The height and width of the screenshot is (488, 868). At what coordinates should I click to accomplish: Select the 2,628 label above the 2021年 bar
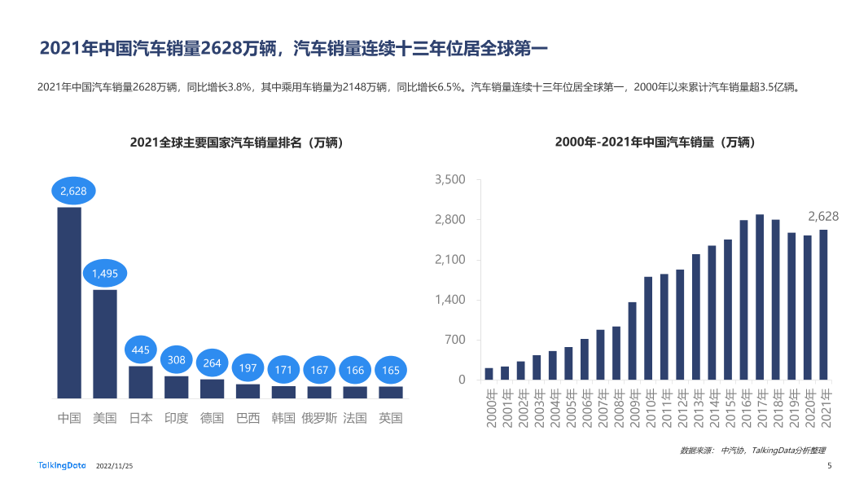pyautogui.click(x=822, y=217)
